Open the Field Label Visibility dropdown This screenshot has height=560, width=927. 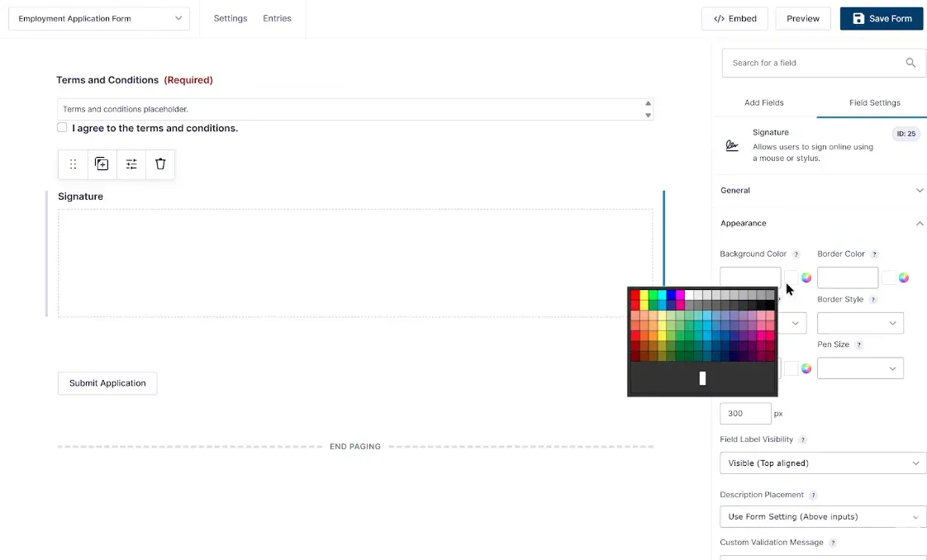823,463
